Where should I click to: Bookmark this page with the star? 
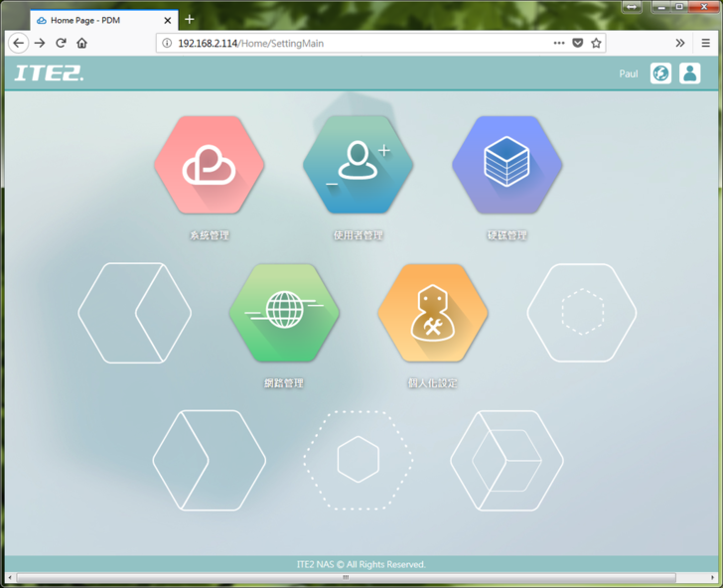(x=596, y=43)
